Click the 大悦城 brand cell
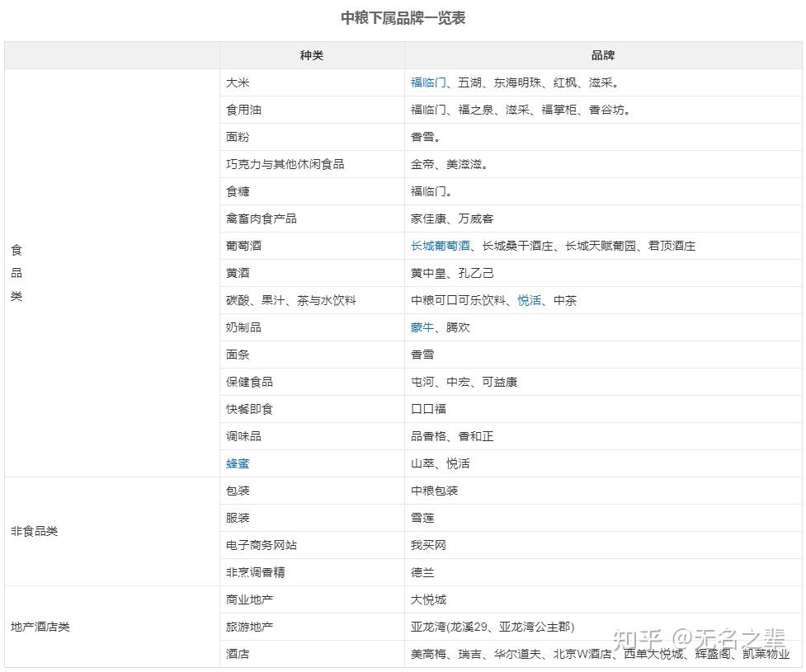Screen dimensions: 806x672 click(x=604, y=600)
